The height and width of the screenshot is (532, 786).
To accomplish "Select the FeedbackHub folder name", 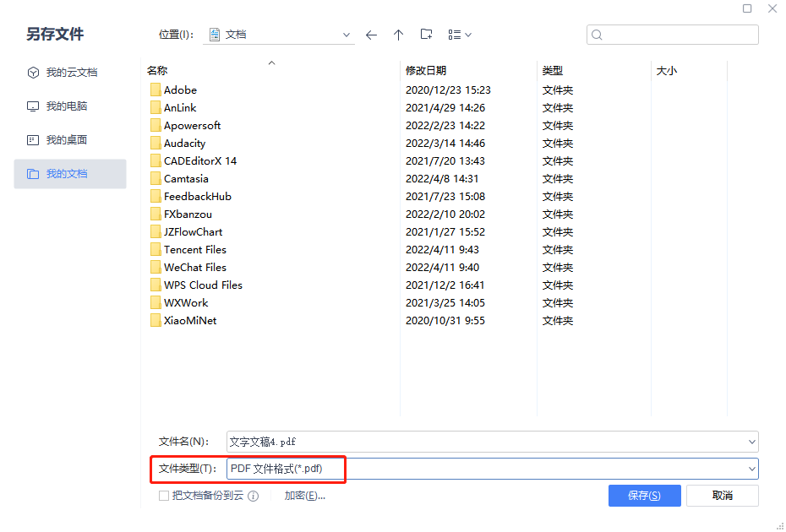I will pos(198,197).
